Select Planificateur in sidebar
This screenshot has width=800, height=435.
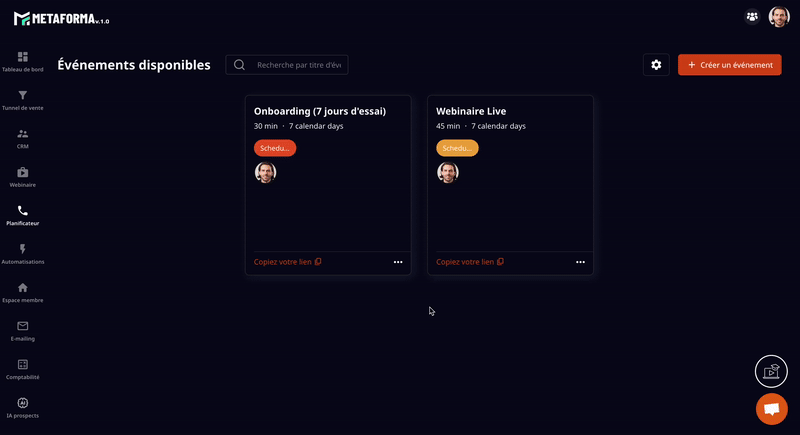click(22, 211)
